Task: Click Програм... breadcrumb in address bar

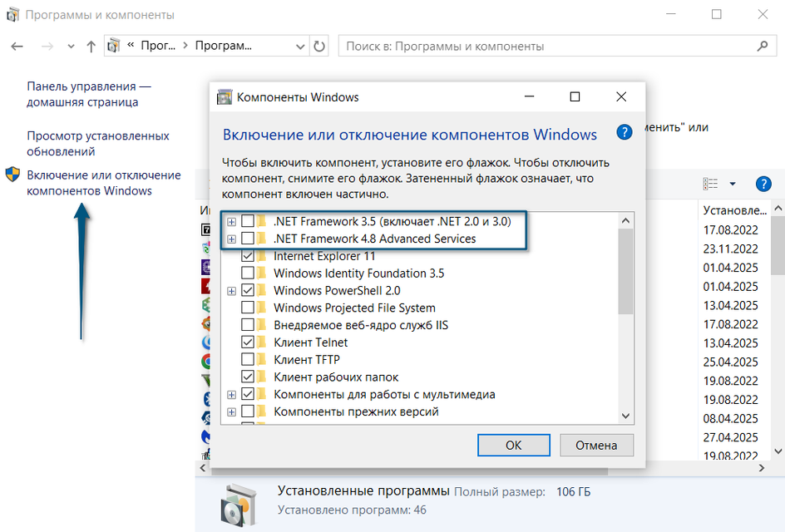Action: click(x=224, y=46)
